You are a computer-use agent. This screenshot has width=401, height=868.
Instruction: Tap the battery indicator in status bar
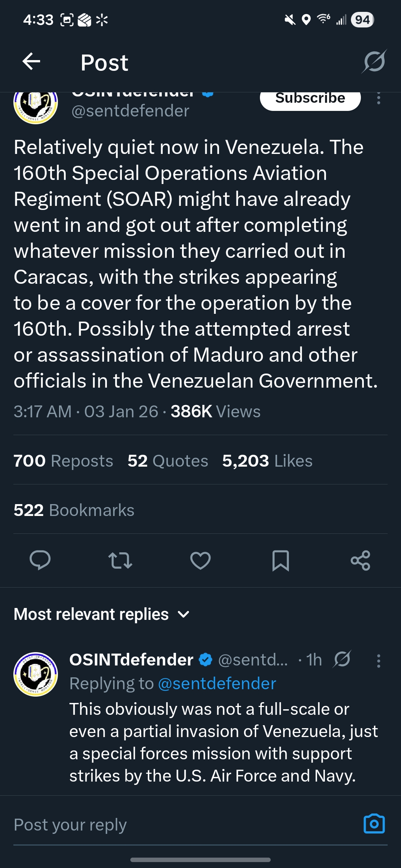(x=362, y=20)
